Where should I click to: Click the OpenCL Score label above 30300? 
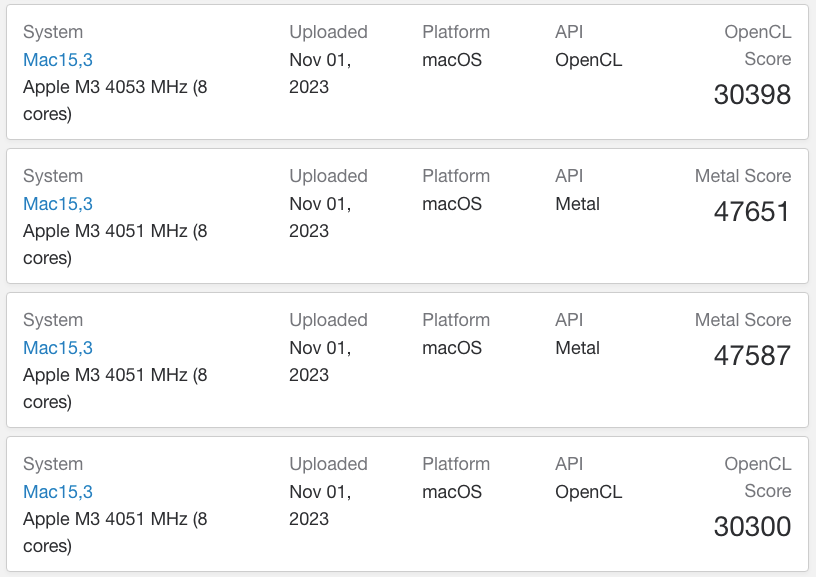(758, 478)
